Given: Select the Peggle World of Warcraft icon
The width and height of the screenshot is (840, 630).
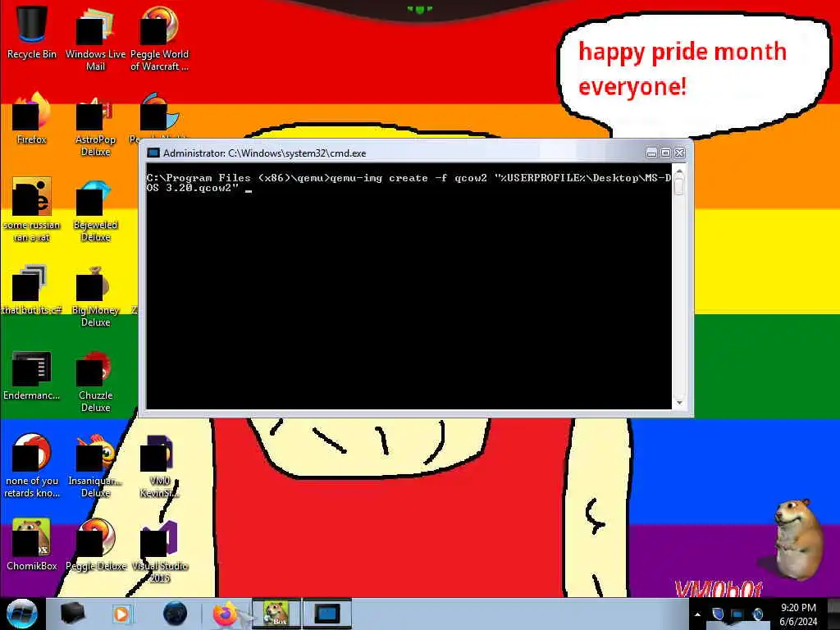Looking at the screenshot, I should (159, 38).
